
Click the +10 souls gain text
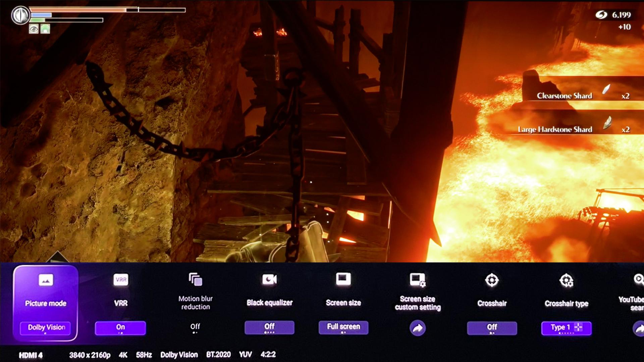[x=625, y=27]
